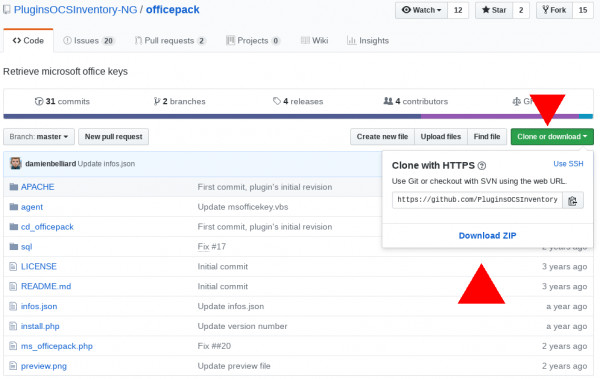Click the ms_officepack.php file icon
This screenshot has height=379, width=600.
point(13,346)
